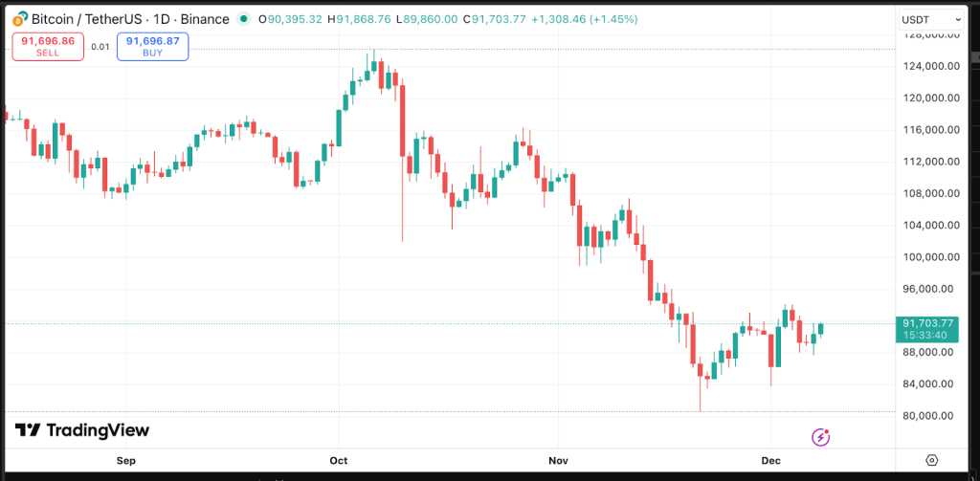Click the Dec label on the time axis
Screen dimensions: 980x481
772,460
